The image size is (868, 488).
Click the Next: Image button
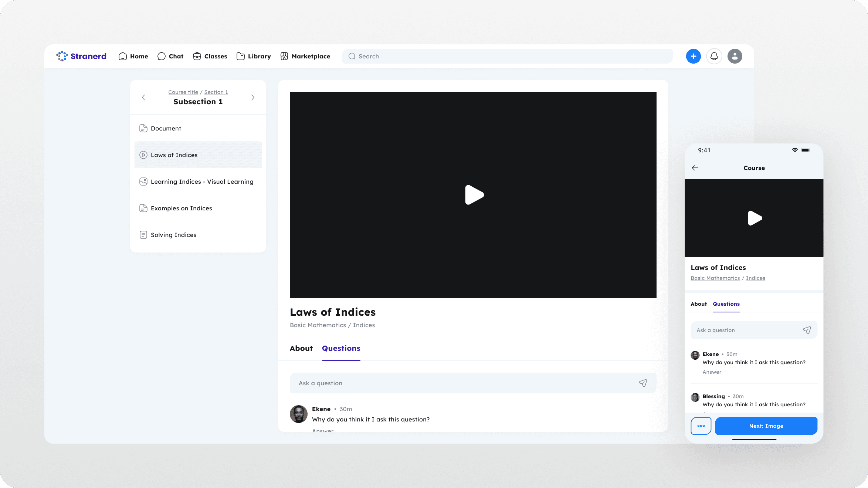(x=766, y=426)
